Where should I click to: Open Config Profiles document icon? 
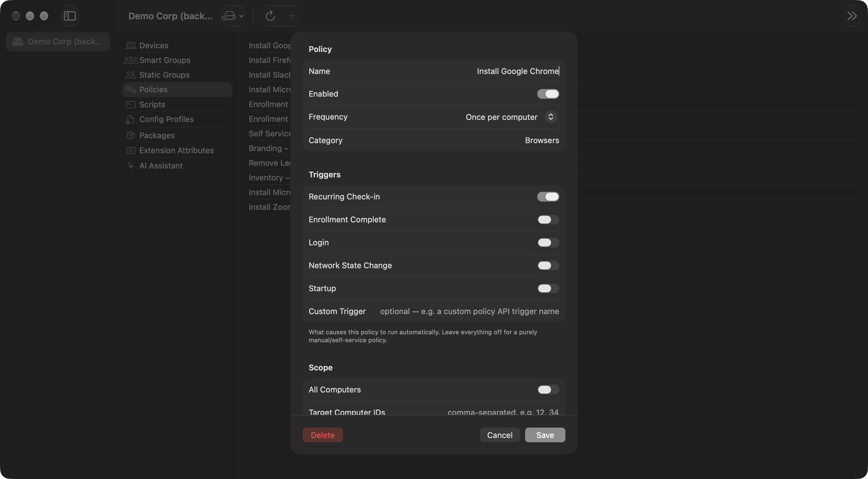pos(131,119)
